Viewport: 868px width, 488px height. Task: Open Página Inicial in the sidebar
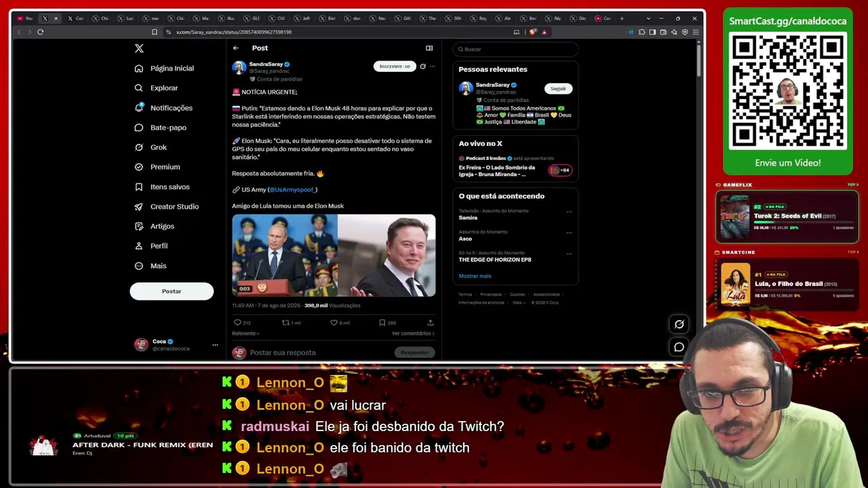tap(165, 68)
